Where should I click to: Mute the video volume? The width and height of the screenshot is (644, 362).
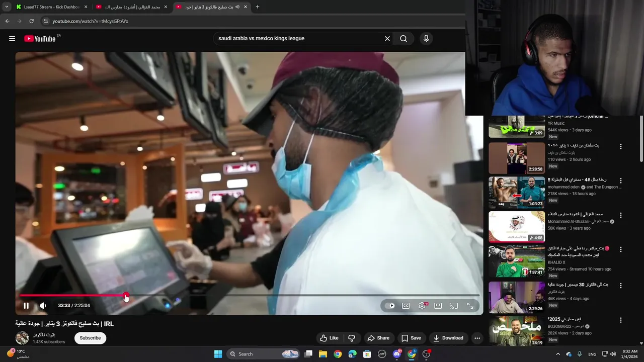point(43,306)
